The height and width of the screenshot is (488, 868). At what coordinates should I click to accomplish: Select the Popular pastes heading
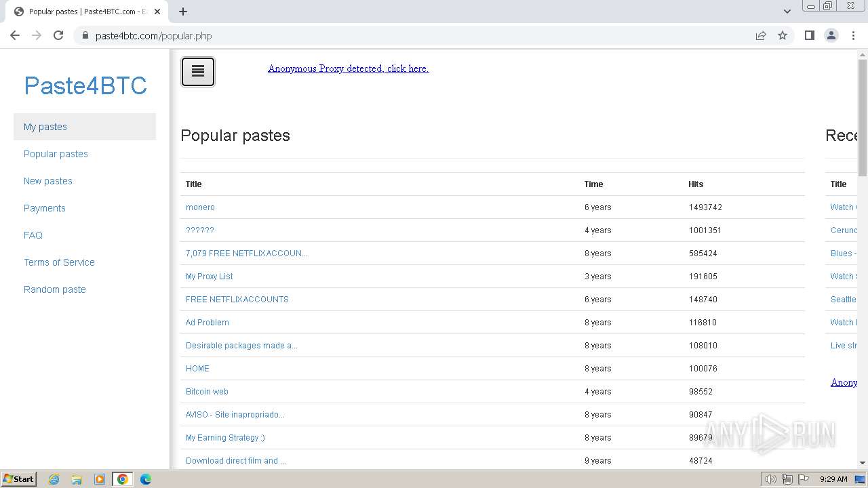[235, 136]
